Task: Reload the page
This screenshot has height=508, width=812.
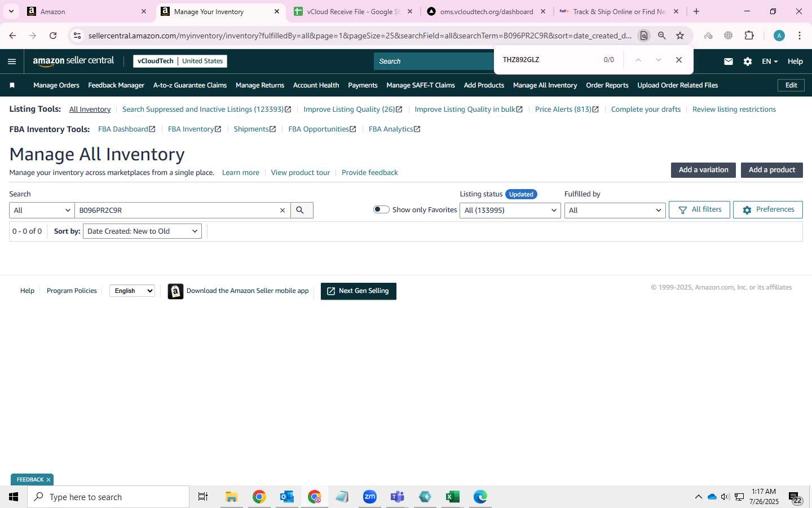Action: pyautogui.click(x=53, y=36)
